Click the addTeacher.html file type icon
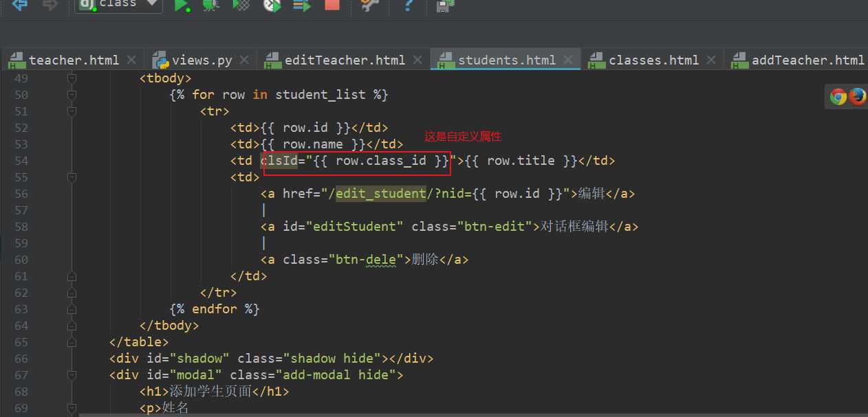The height and width of the screenshot is (417, 868). [x=740, y=60]
